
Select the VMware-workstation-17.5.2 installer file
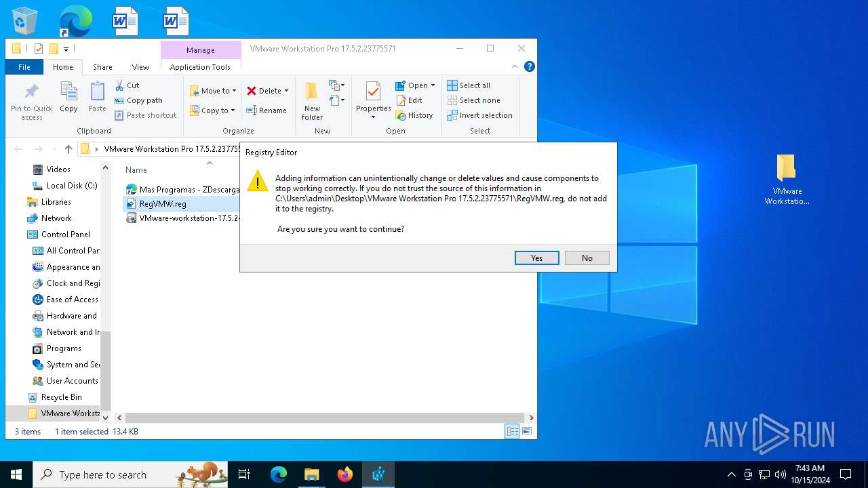183,218
